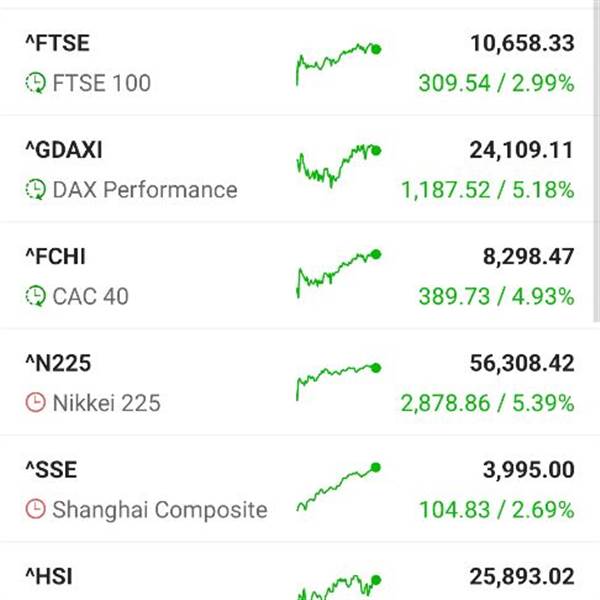
Task: Click the clock icon next to DAX Performance
Action: point(35,190)
